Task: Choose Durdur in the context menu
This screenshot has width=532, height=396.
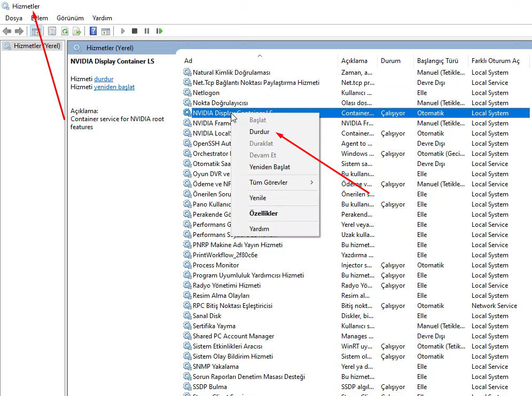Action: click(259, 132)
